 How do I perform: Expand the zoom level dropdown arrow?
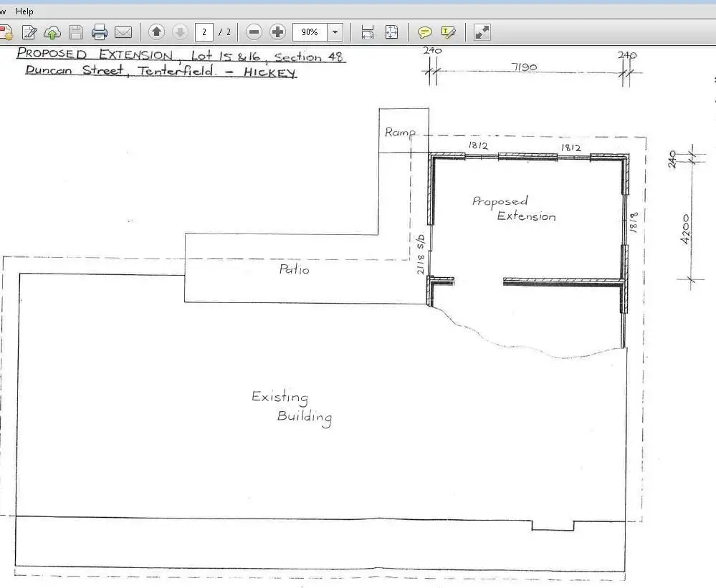[335, 32]
